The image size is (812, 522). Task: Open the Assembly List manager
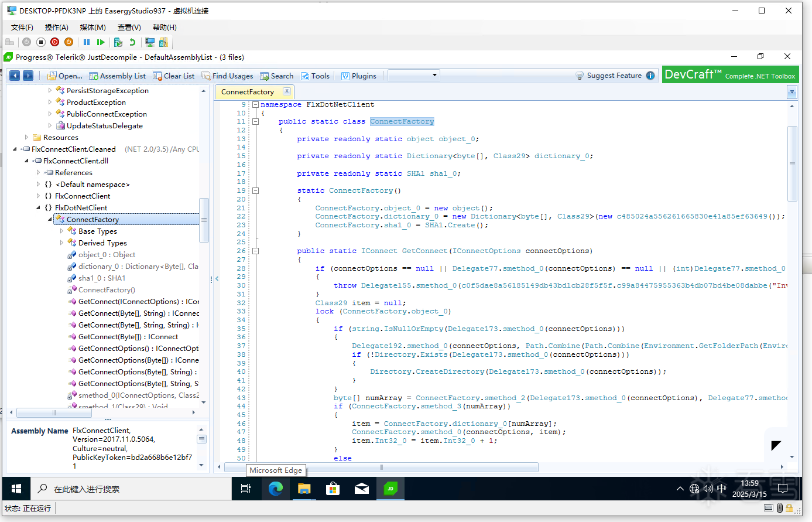pos(117,76)
